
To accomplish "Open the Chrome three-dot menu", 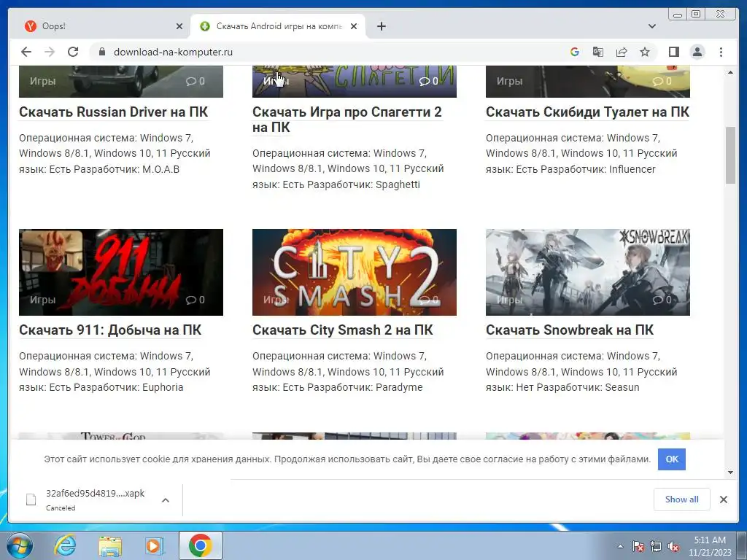I will click(x=721, y=52).
